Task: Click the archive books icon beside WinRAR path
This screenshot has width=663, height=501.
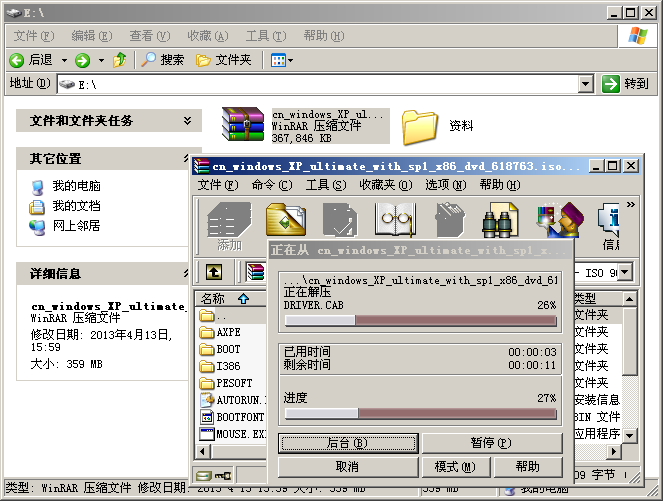Action: tap(256, 272)
